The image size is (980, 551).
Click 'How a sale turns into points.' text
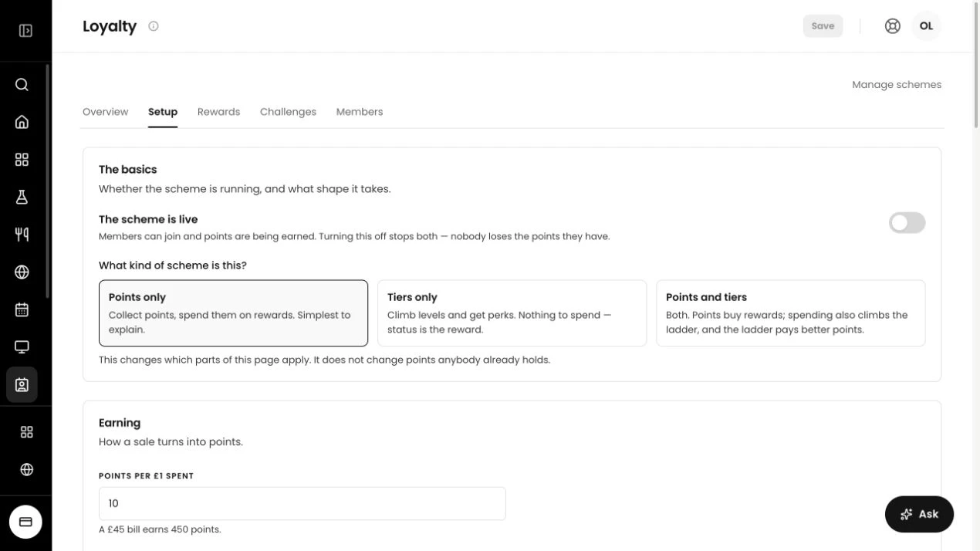click(x=171, y=442)
